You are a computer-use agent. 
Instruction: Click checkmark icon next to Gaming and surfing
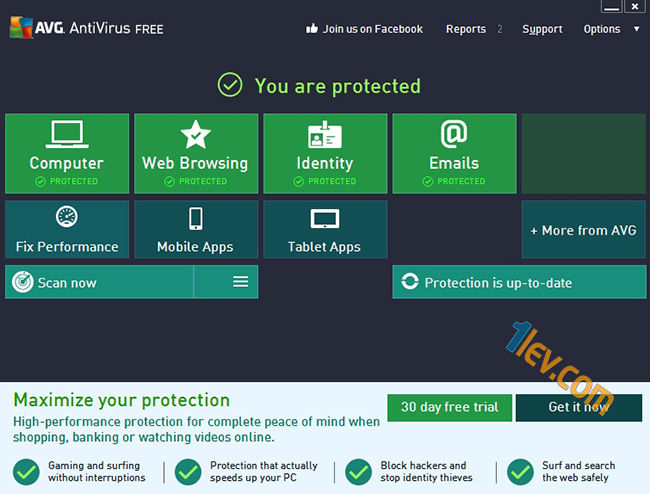tap(26, 472)
